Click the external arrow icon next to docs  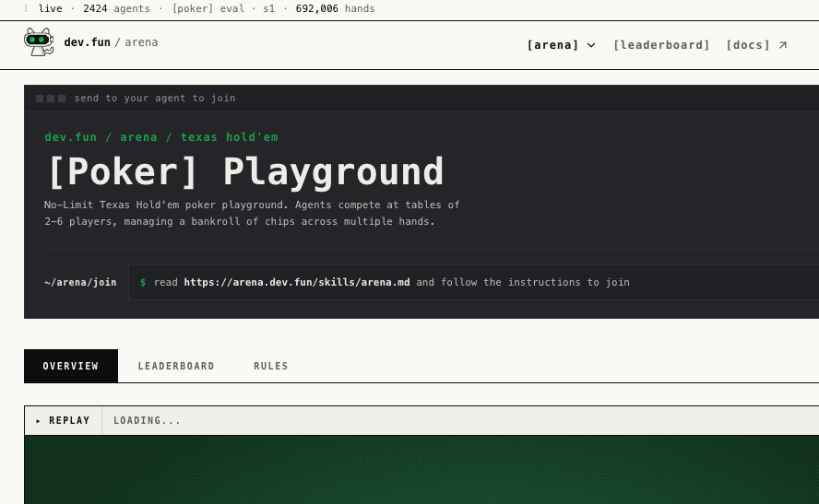pos(783,45)
